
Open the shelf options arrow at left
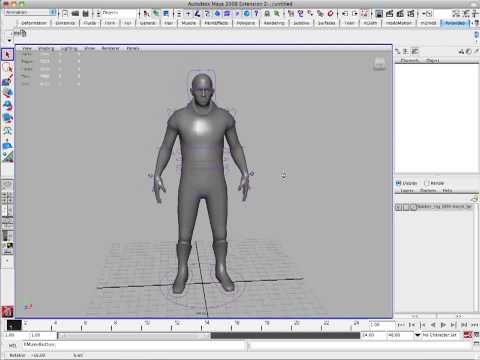pos(9,40)
